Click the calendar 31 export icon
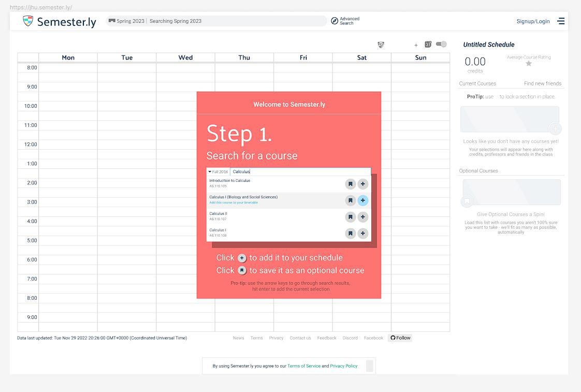The width and height of the screenshot is (581, 392). pos(428,45)
